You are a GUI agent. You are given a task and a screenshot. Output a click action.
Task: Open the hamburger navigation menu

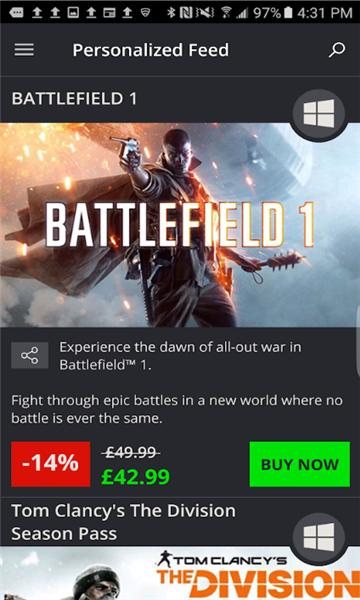click(x=24, y=50)
